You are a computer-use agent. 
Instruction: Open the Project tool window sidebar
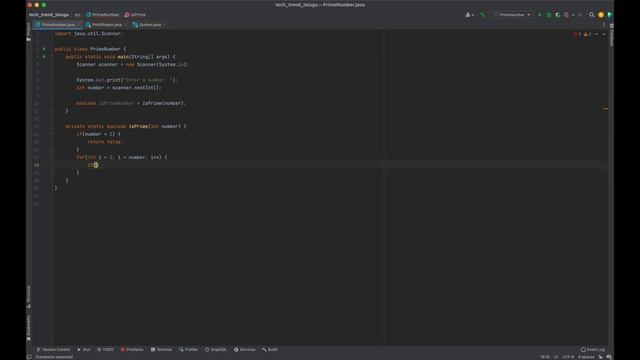pos(29,32)
